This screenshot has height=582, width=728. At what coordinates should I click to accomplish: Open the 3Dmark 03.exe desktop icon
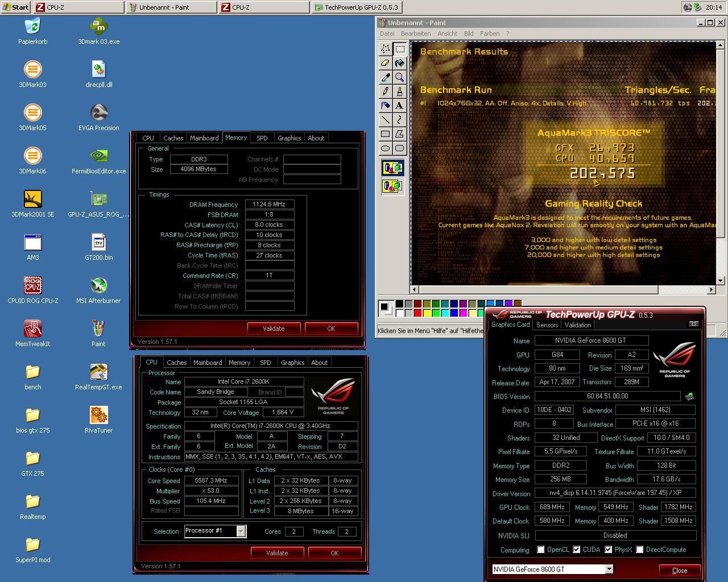(99, 32)
